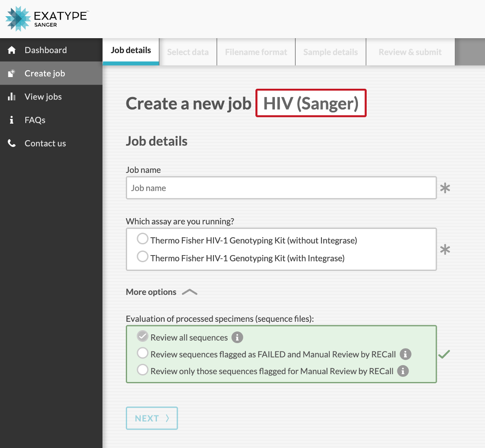Open info for Review all sequences

point(237,337)
